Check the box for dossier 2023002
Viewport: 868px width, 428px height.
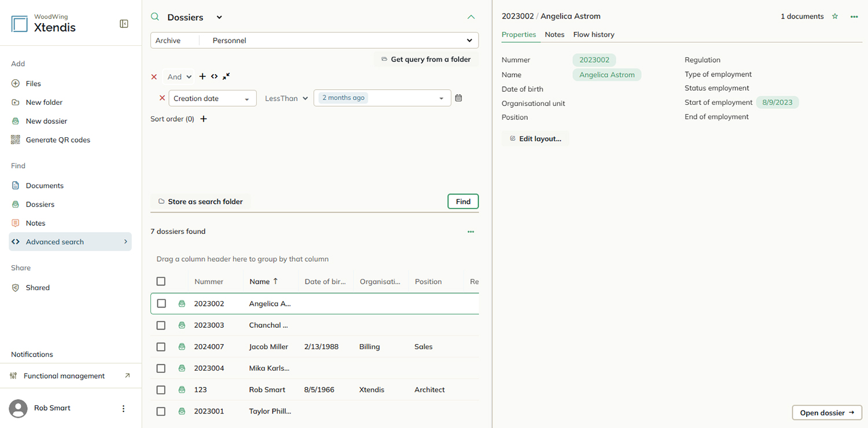[161, 303]
